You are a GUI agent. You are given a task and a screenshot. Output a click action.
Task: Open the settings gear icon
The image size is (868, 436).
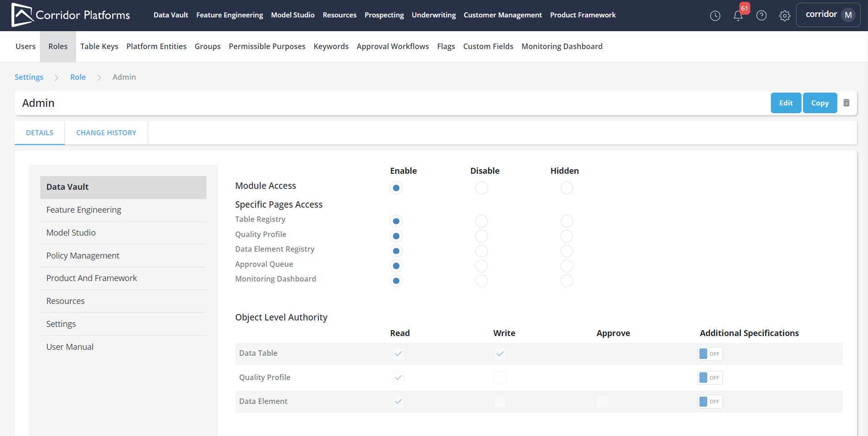[x=785, y=16]
